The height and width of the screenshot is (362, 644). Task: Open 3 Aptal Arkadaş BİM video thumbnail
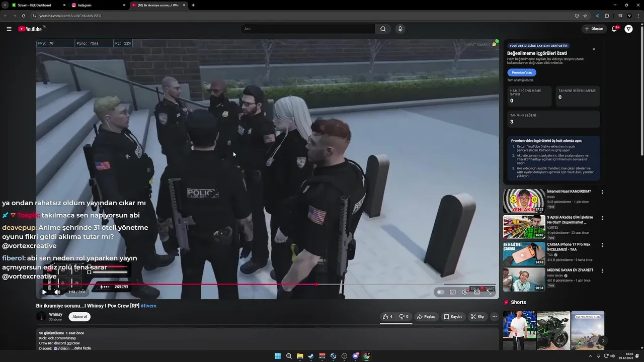[x=524, y=227]
